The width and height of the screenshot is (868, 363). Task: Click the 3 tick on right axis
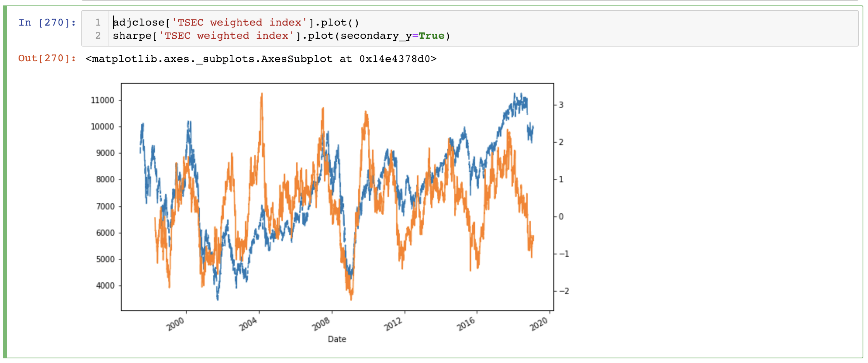(x=561, y=105)
